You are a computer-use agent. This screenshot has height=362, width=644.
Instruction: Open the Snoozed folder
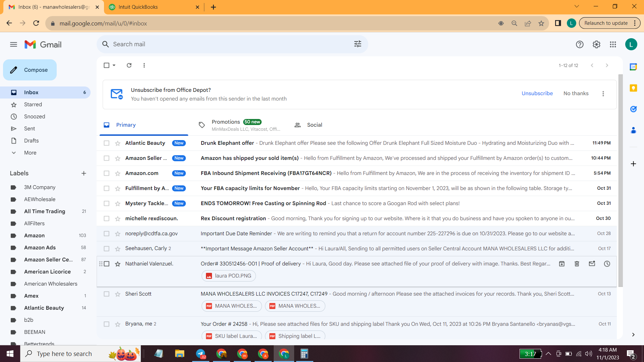click(x=45, y=117)
